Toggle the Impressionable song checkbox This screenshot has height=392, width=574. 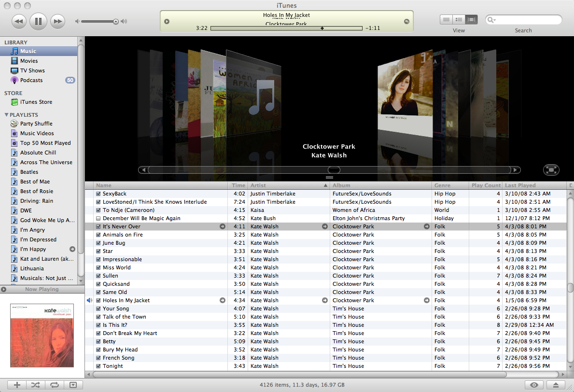[x=98, y=260]
